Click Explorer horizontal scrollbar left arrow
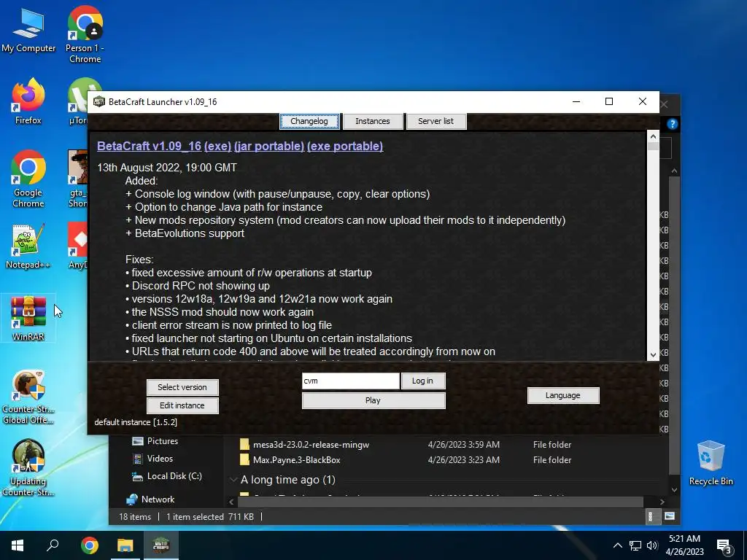Screen dimensions: 747x560 [x=231, y=502]
